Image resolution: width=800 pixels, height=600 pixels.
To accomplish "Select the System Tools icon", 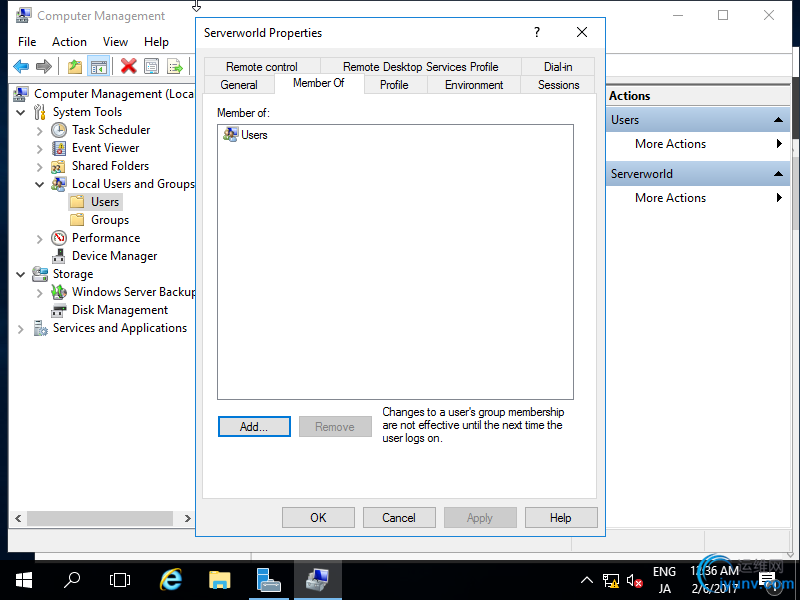I will (x=40, y=112).
